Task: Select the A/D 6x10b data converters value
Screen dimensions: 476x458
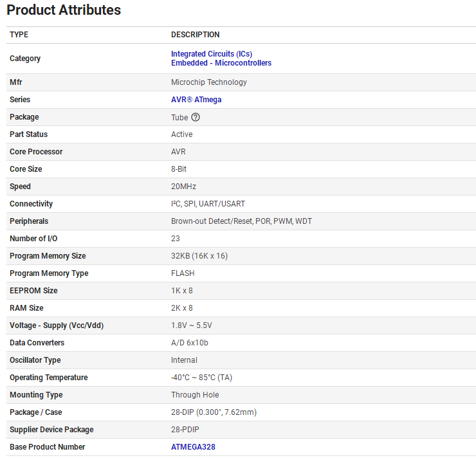Action: (189, 343)
